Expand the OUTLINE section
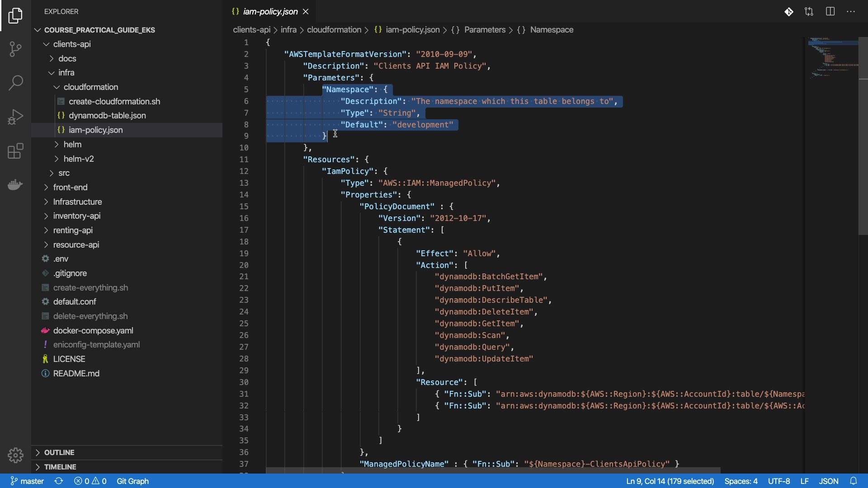Viewport: 868px width, 488px height. (x=59, y=452)
